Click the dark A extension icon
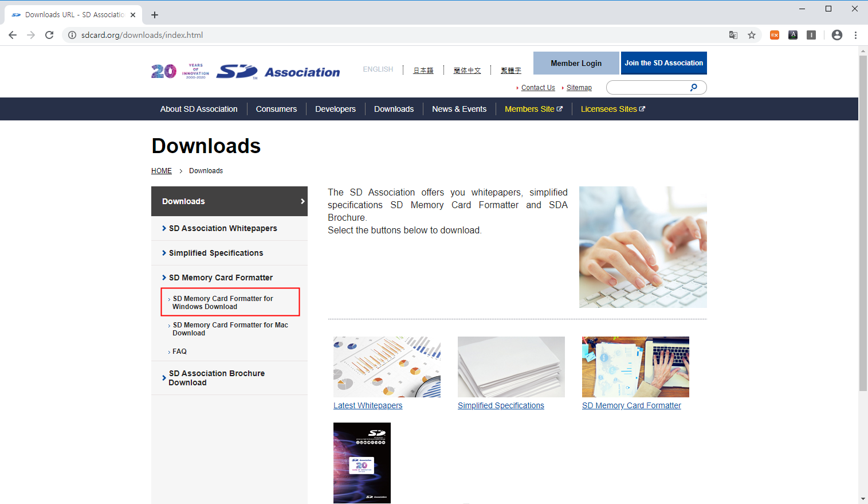Screen dimensions: 868x504 [793, 35]
